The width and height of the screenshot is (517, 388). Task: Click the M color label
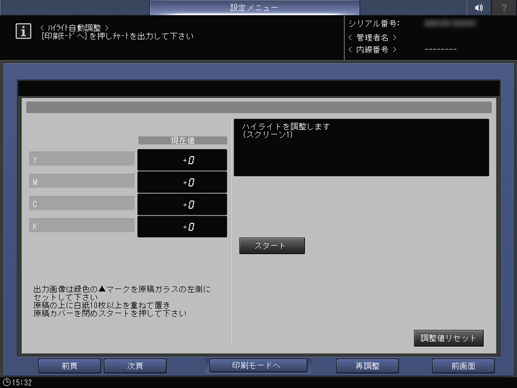pyautogui.click(x=82, y=181)
